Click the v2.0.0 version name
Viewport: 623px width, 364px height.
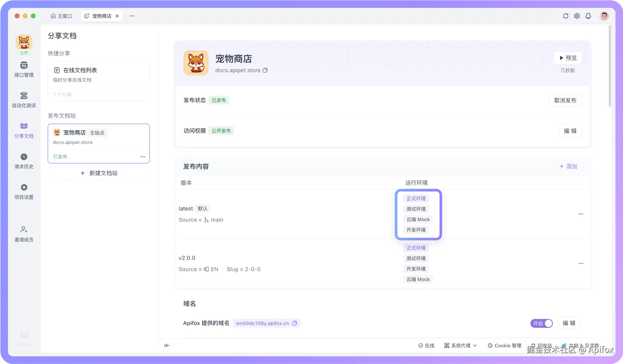point(187,258)
